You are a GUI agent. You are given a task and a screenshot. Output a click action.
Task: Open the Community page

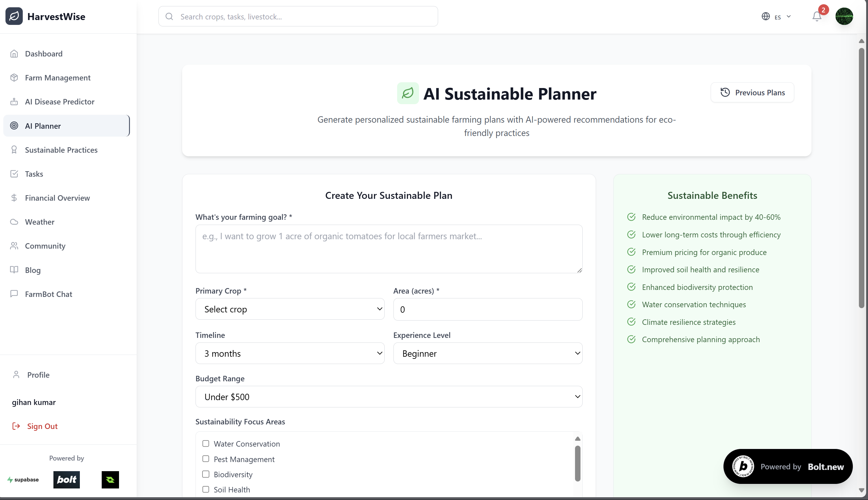[45, 246]
